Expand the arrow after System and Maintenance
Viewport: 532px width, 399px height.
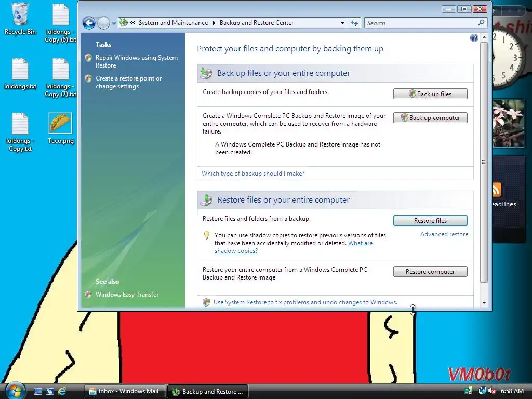214,23
